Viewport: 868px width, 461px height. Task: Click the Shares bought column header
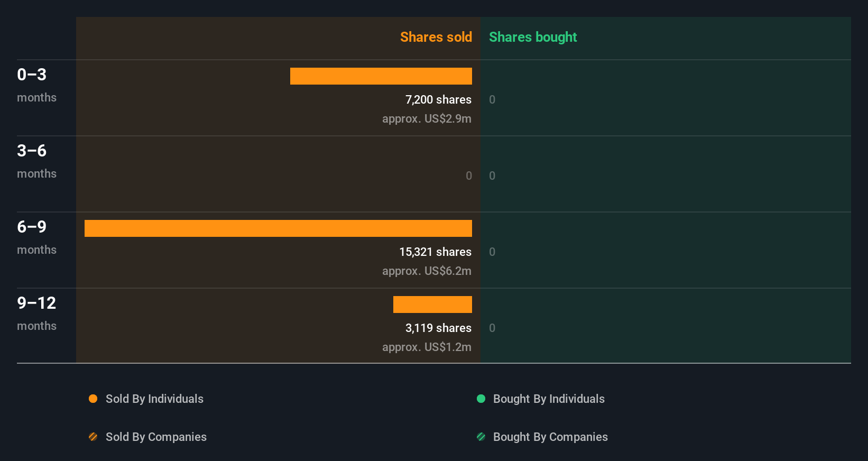pos(533,37)
